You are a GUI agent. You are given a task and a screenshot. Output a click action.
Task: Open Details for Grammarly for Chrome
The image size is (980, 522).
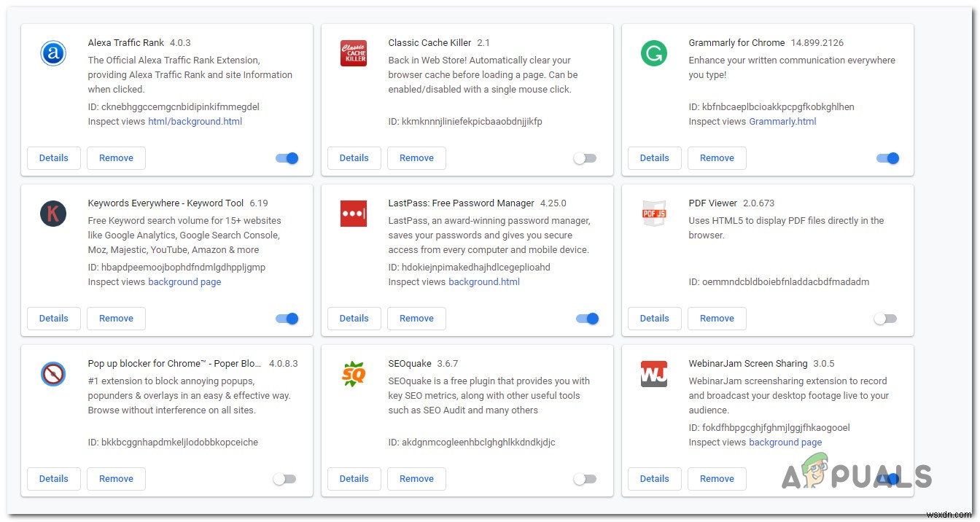654,157
